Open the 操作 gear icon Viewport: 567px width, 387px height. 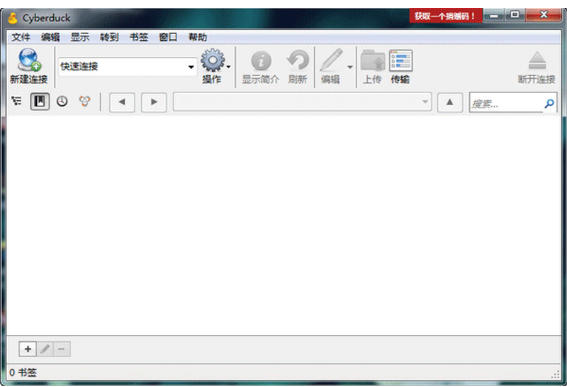tap(213, 60)
